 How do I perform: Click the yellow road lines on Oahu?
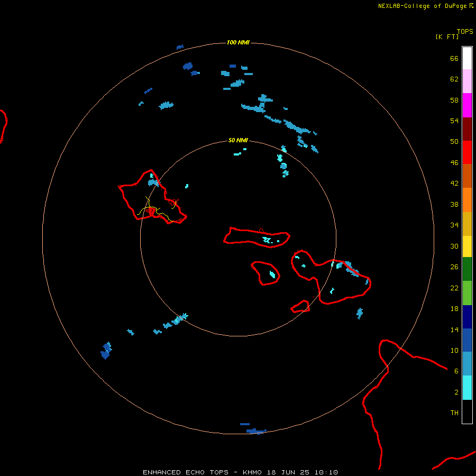[157, 210]
